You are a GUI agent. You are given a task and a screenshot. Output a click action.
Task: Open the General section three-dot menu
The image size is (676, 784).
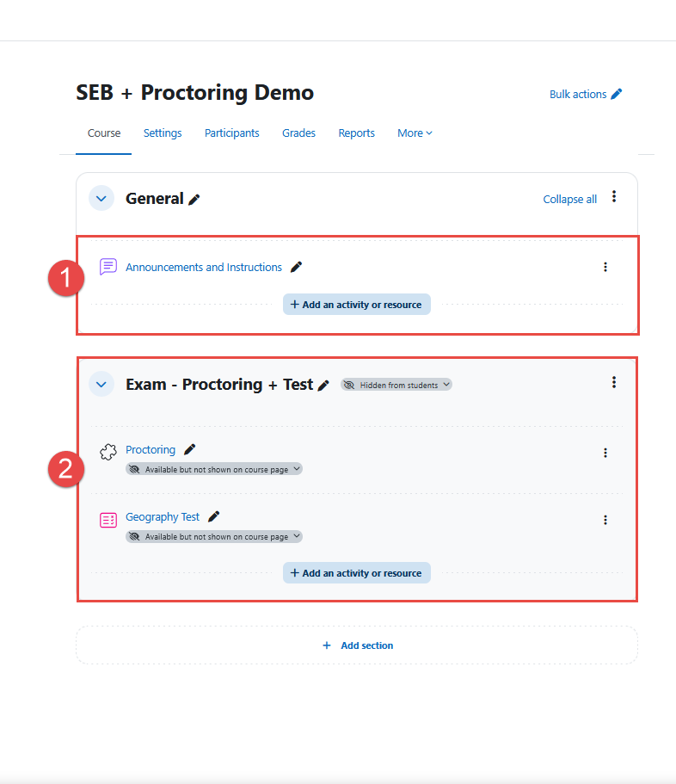point(614,197)
